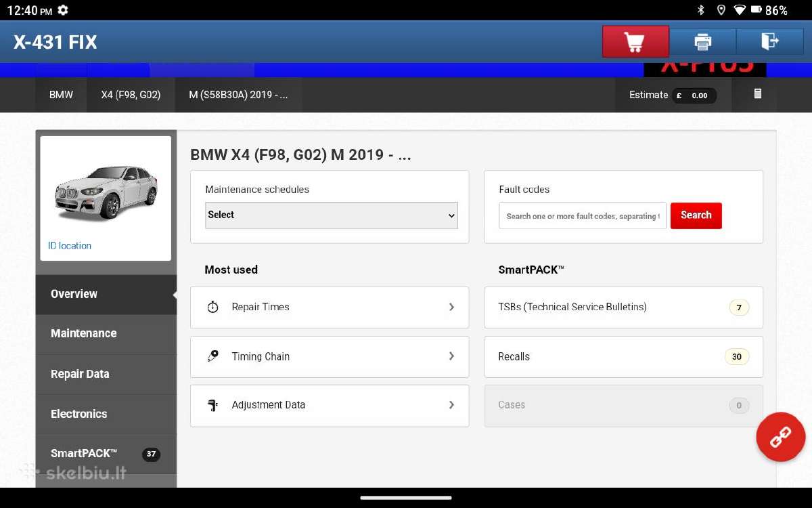Select M (S58B30A) 2019 breadcrumb
Viewport: 812px width, 508px height.
pyautogui.click(x=238, y=95)
